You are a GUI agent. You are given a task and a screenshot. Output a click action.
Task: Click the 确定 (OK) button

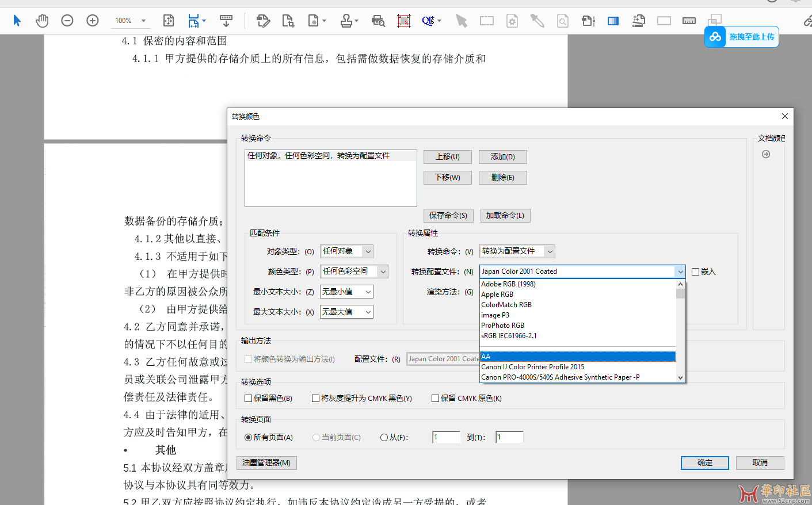coord(704,463)
